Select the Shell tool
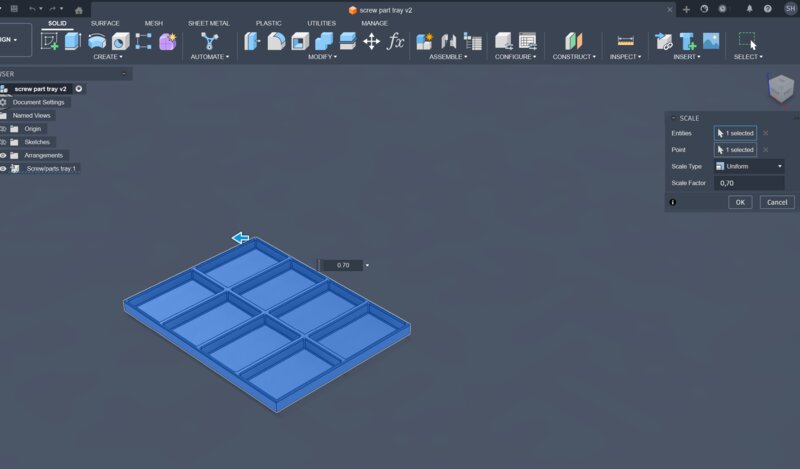 [x=300, y=41]
